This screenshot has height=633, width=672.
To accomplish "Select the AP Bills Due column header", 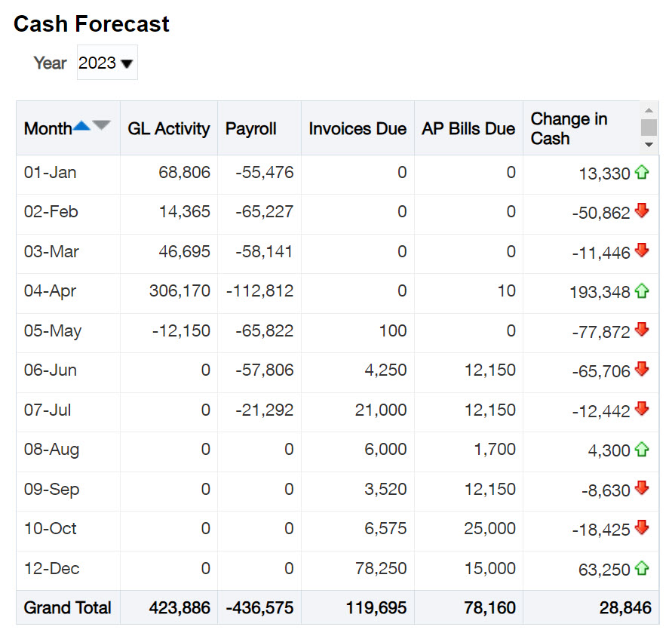I will point(468,129).
